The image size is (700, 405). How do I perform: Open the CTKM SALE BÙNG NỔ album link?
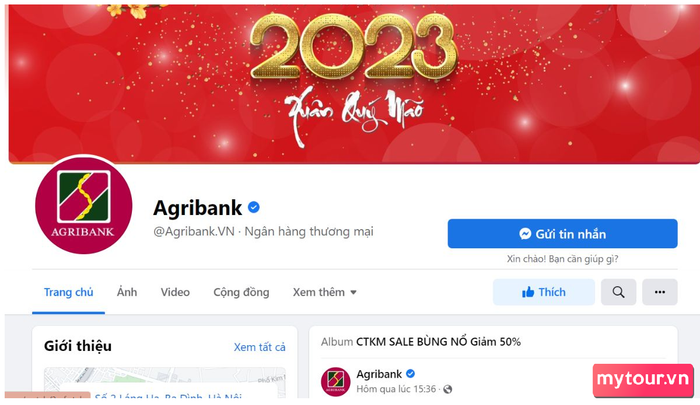click(x=438, y=342)
